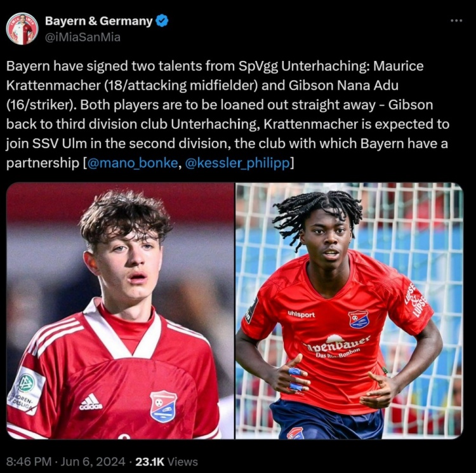The width and height of the screenshot is (476, 473).
Task: Click the Jun 6, 2024 date
Action: pyautogui.click(x=93, y=462)
